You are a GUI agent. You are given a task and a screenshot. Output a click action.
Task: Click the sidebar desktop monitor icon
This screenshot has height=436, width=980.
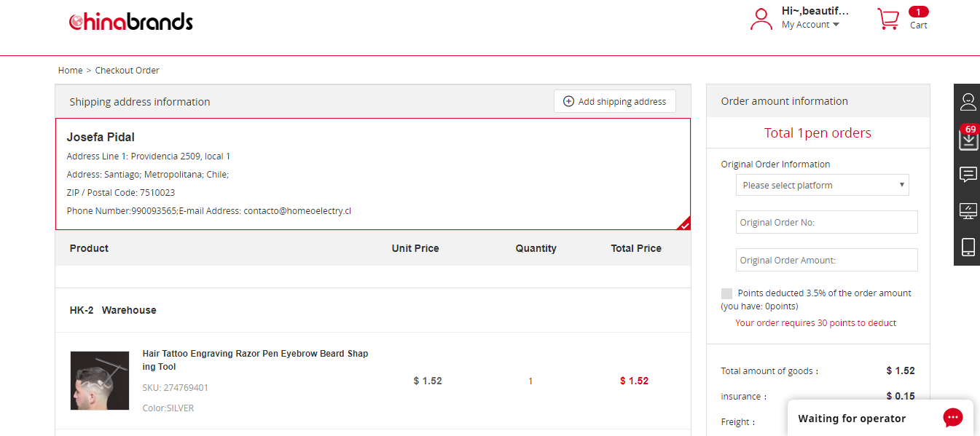coord(968,211)
